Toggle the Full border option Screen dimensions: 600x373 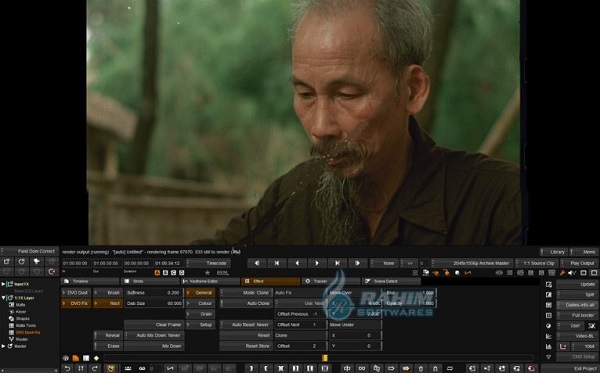click(x=577, y=315)
